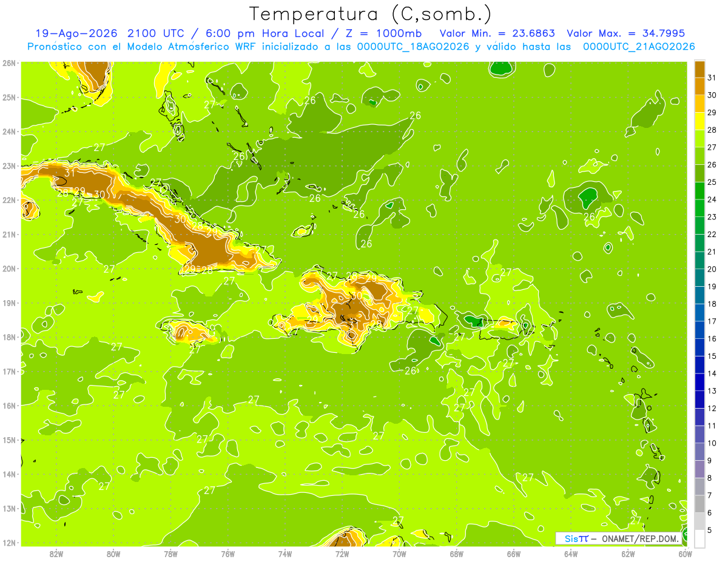Click "Valor Min. = 23.6863" text
The width and height of the screenshot is (728, 562).
[497, 33]
